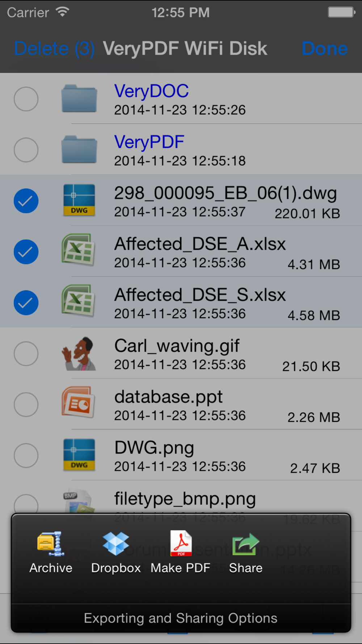Image resolution: width=362 pixels, height=644 pixels.
Task: Tap the DWG.png file icon
Action: 79,455
